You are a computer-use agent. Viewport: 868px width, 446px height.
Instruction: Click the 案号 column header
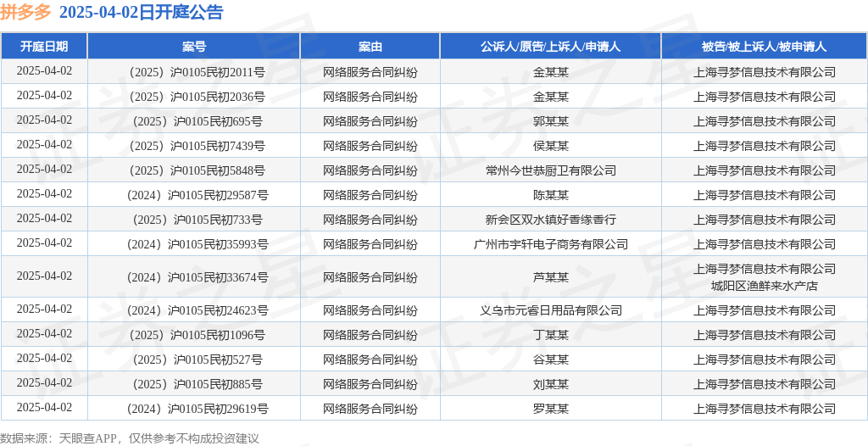click(194, 47)
